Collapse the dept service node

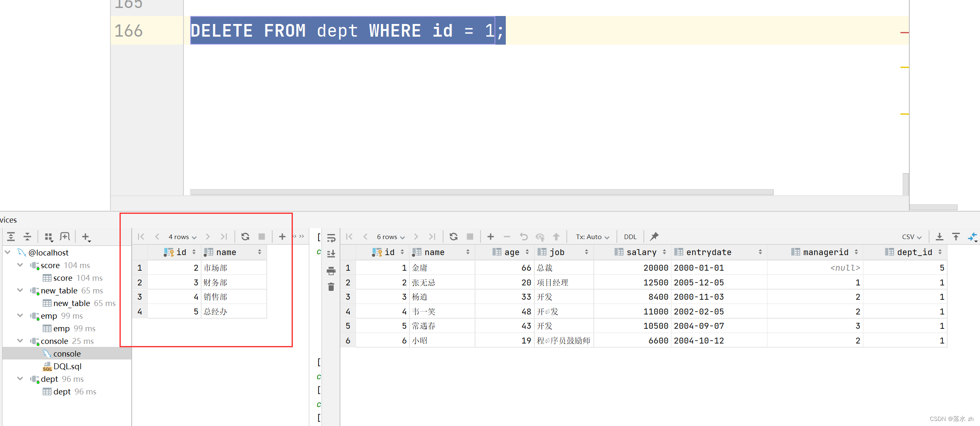coord(20,378)
